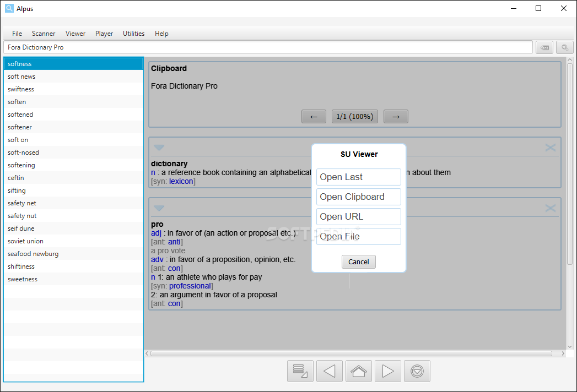Viewport: 577px width, 392px height.
Task: Click the vertical scrollbar thumb
Action: coord(570,164)
